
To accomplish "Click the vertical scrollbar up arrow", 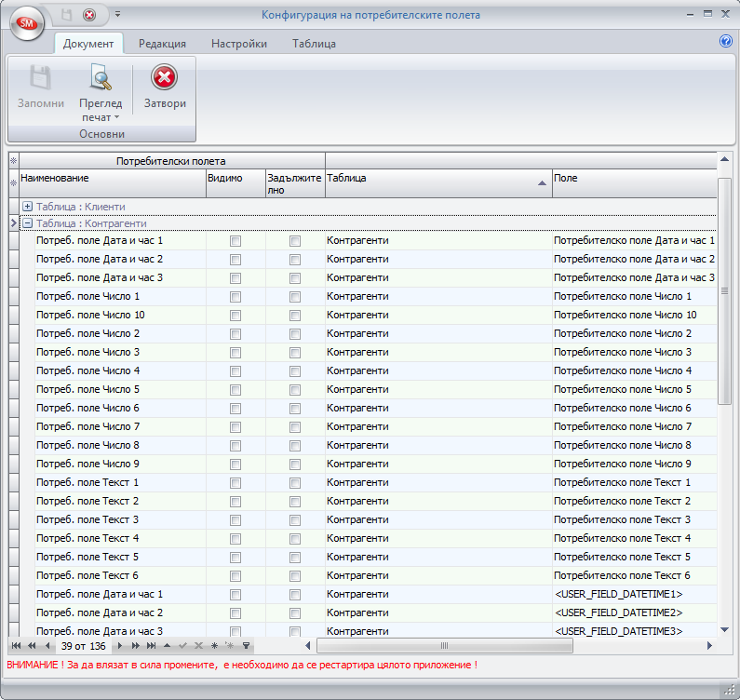I will click(x=724, y=159).
